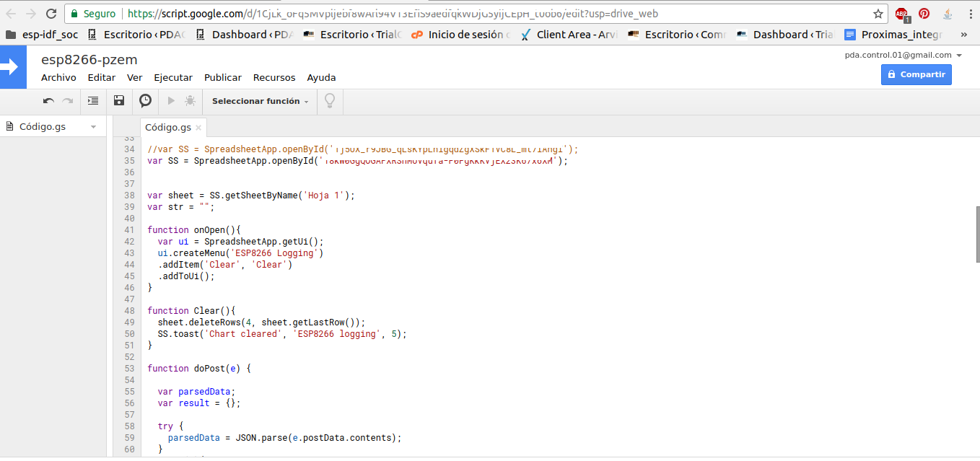This screenshot has height=461, width=980.
Task: Open the pda.control.01@gmail.com account dropdown
Action: [904, 55]
